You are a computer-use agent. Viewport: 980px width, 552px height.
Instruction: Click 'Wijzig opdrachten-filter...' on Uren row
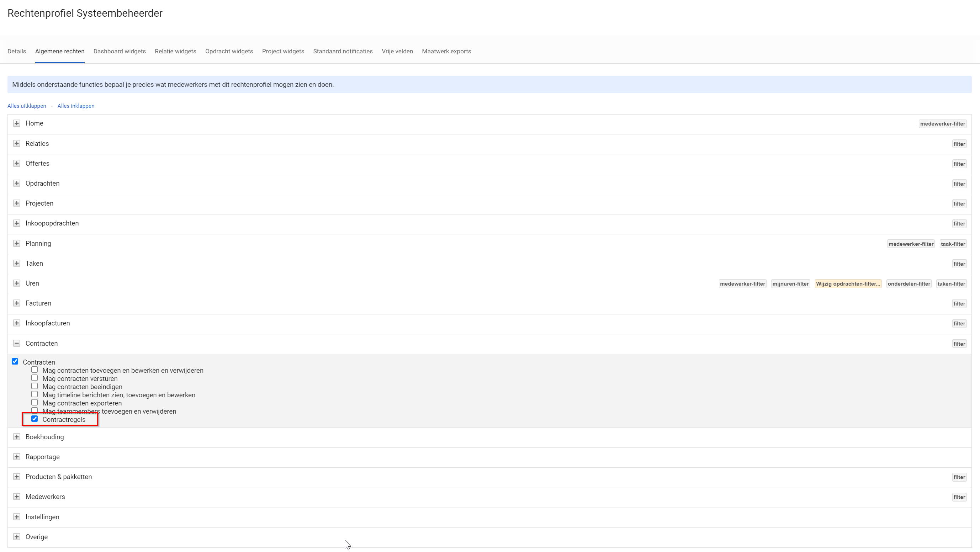tap(848, 284)
